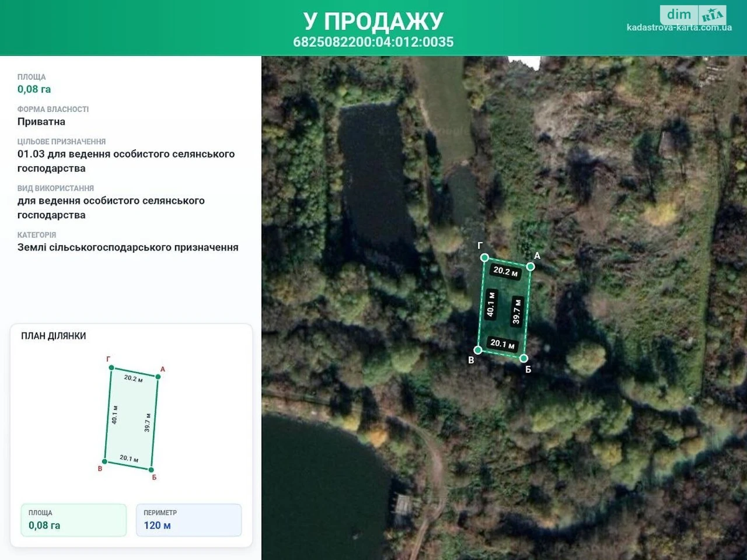Click the "У ПРОДАЖУ" header title
The height and width of the screenshot is (560, 747).
[x=373, y=21]
